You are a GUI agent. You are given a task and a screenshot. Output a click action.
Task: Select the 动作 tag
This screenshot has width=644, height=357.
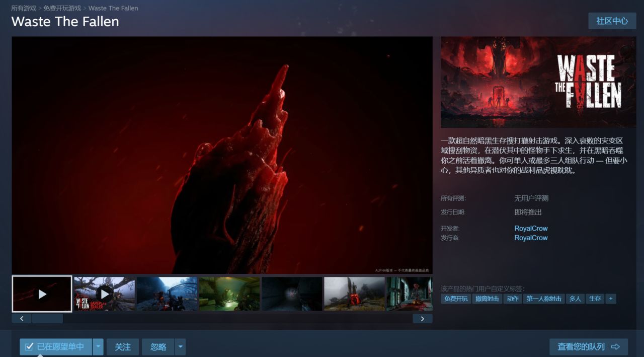[x=513, y=299]
